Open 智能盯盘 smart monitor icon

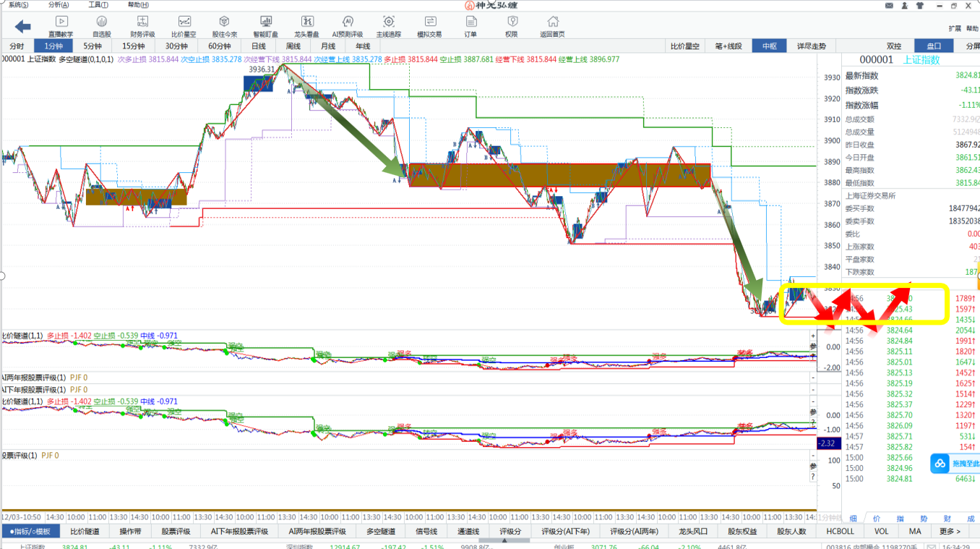[266, 26]
